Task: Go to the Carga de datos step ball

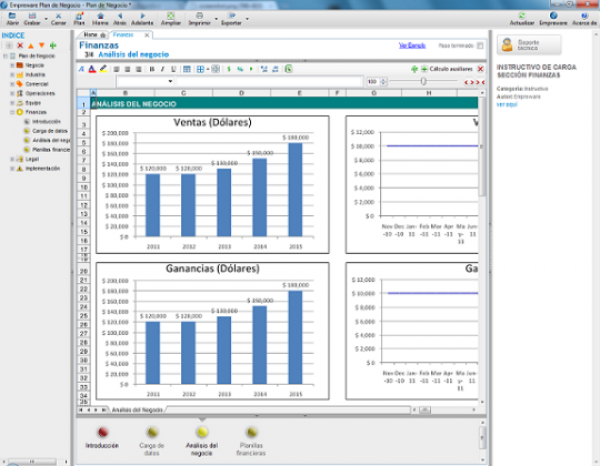Action: [152, 432]
